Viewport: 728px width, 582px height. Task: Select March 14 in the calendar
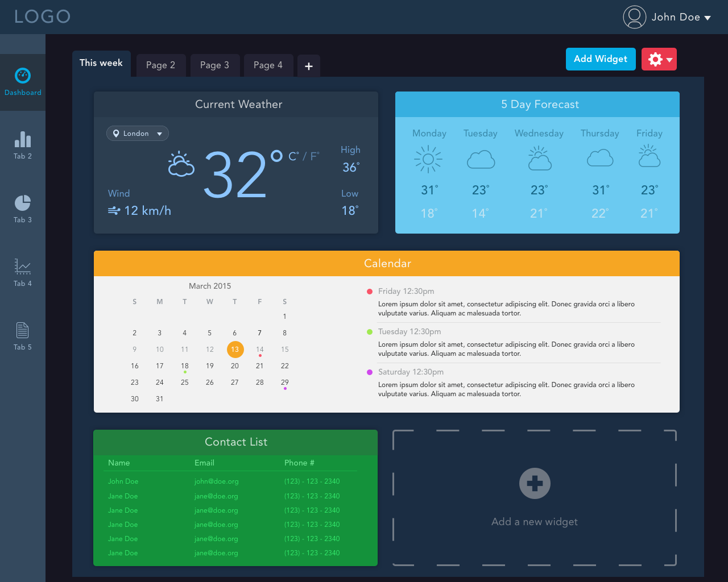(x=260, y=350)
